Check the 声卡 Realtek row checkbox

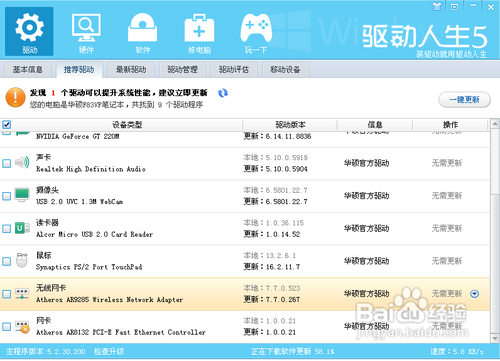6,163
